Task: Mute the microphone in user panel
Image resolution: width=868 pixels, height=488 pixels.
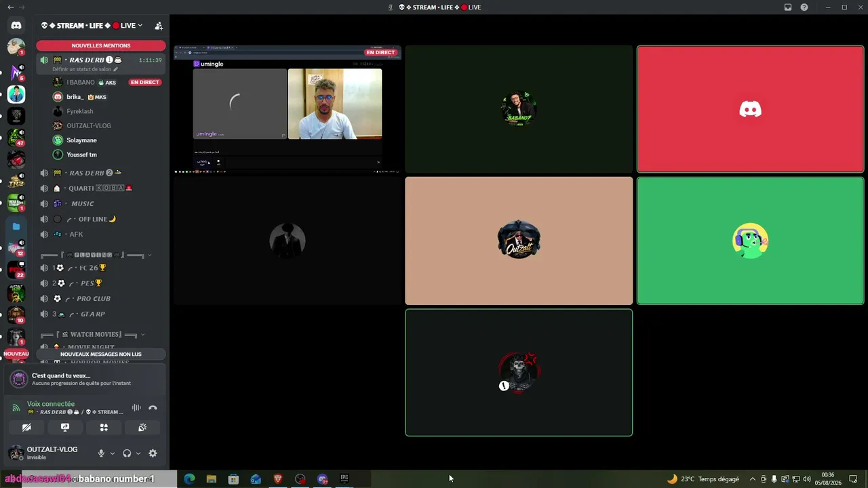Action: point(101,453)
